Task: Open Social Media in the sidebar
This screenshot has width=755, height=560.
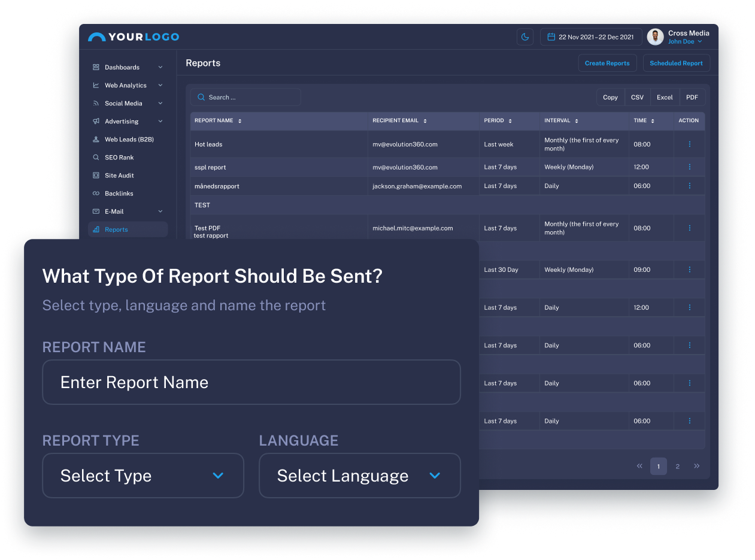Action: point(123,104)
